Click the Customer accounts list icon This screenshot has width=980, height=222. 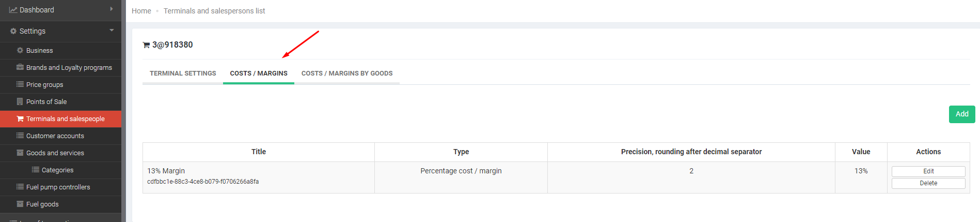20,136
